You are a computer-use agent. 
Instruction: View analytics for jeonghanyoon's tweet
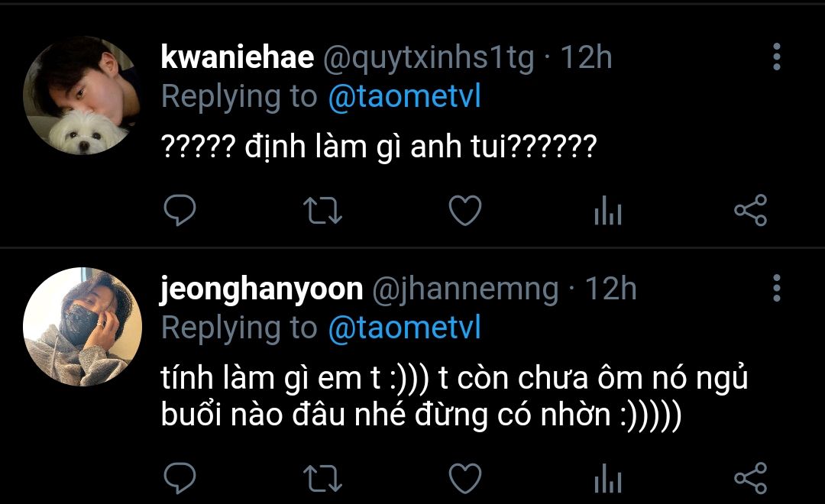pos(608,479)
